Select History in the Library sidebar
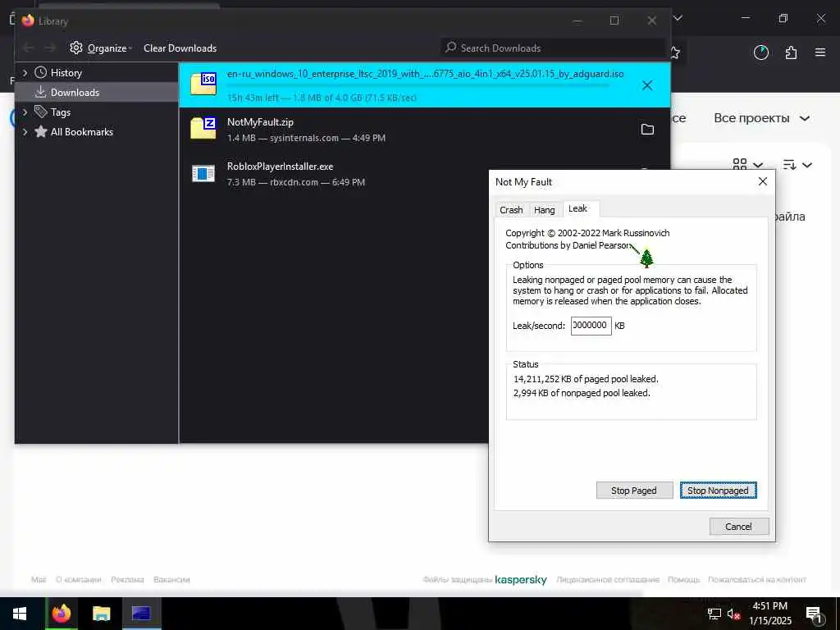 pos(66,72)
